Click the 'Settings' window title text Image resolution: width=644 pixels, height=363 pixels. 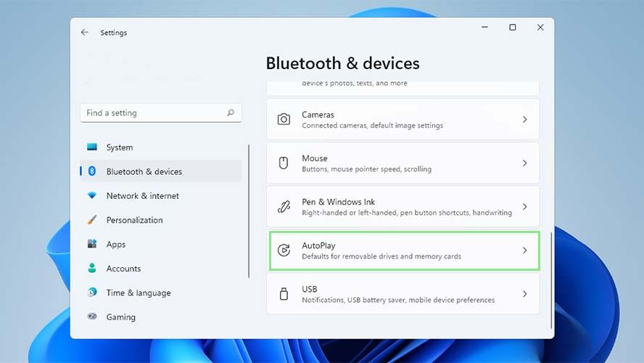(114, 33)
